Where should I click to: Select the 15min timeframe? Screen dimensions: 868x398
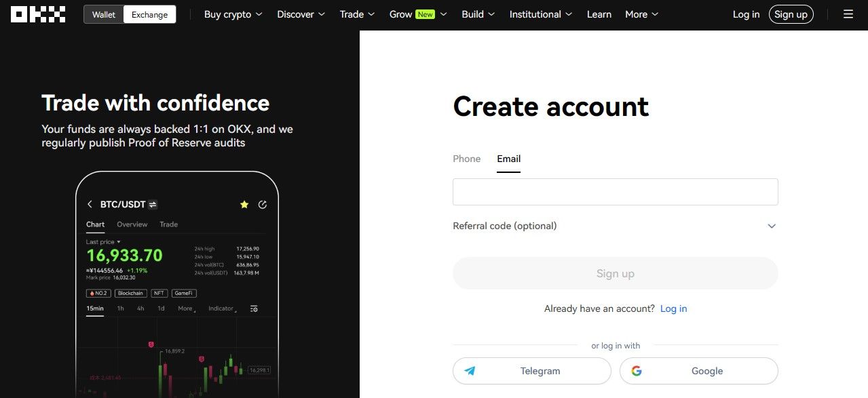click(x=95, y=309)
